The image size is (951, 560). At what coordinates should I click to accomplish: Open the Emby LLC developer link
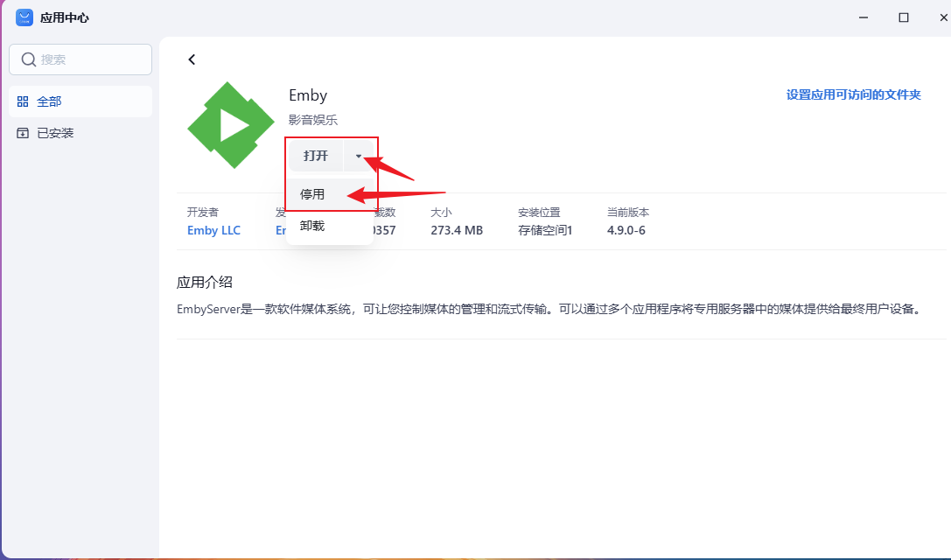tap(213, 230)
